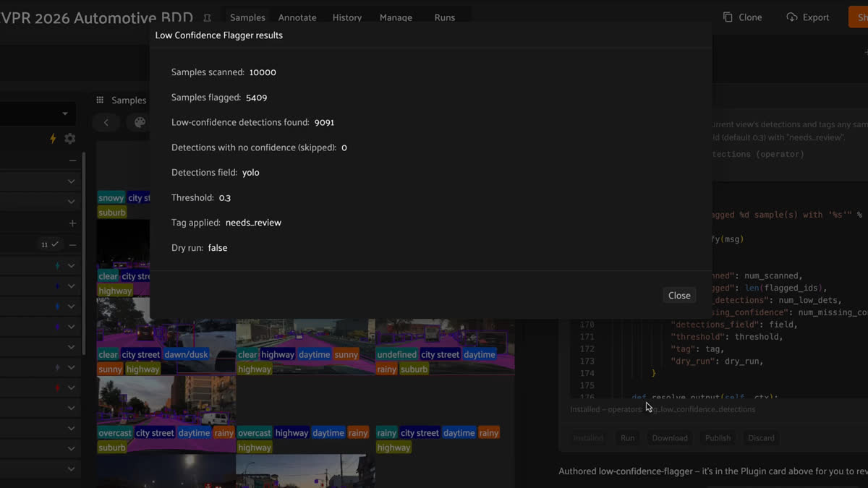
Task: Expand sidebar row with red color marker
Action: [x=72, y=388]
